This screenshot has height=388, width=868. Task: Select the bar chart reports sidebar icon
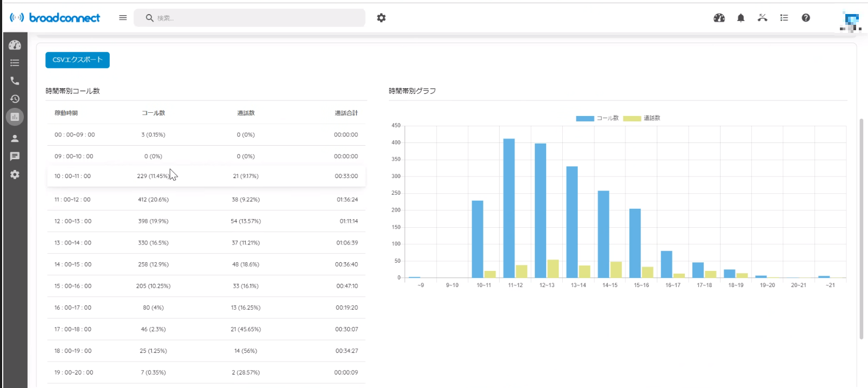coord(15,117)
